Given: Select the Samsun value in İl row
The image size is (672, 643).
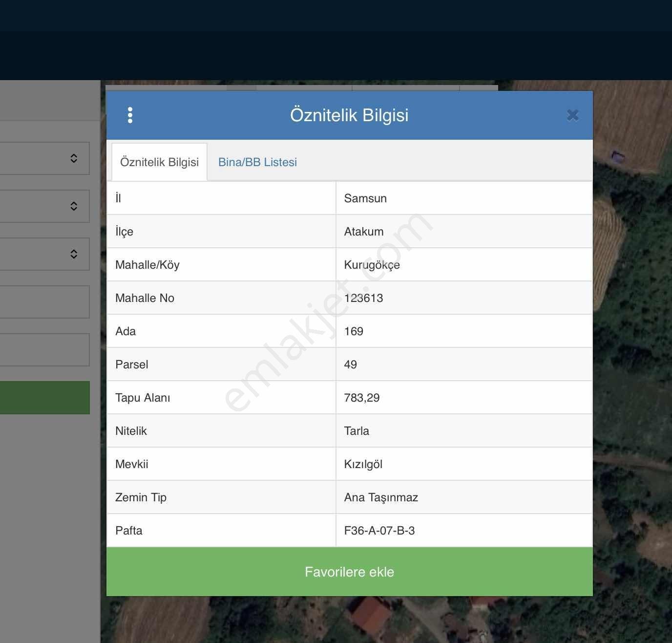Looking at the screenshot, I should point(365,198).
